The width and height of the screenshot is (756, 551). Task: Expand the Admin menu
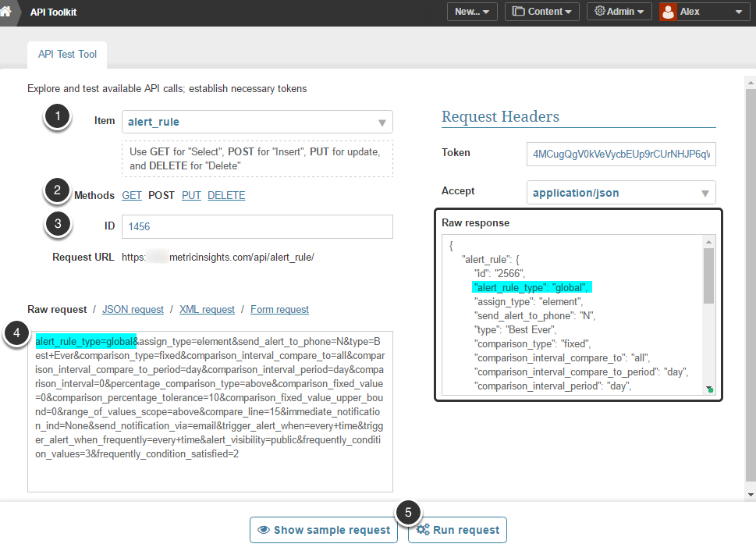[x=619, y=12]
